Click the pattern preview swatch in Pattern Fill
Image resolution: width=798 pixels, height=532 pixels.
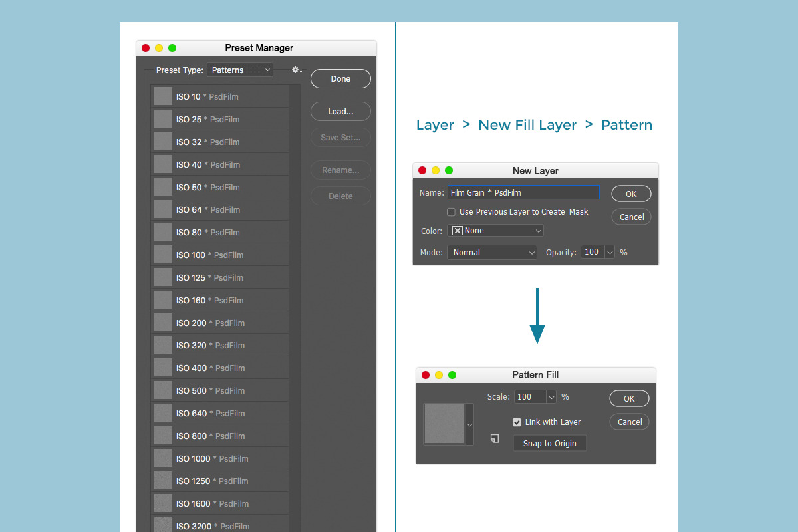click(444, 424)
